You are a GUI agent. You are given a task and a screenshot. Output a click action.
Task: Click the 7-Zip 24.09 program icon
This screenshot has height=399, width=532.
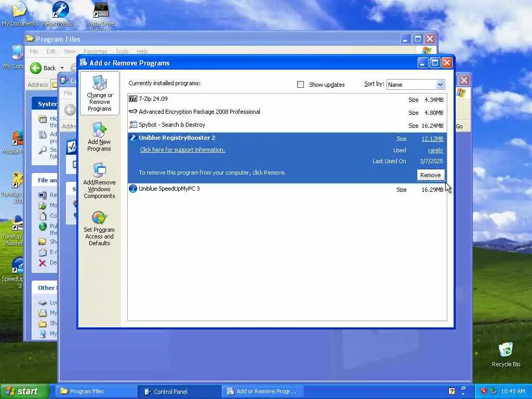[x=133, y=99]
